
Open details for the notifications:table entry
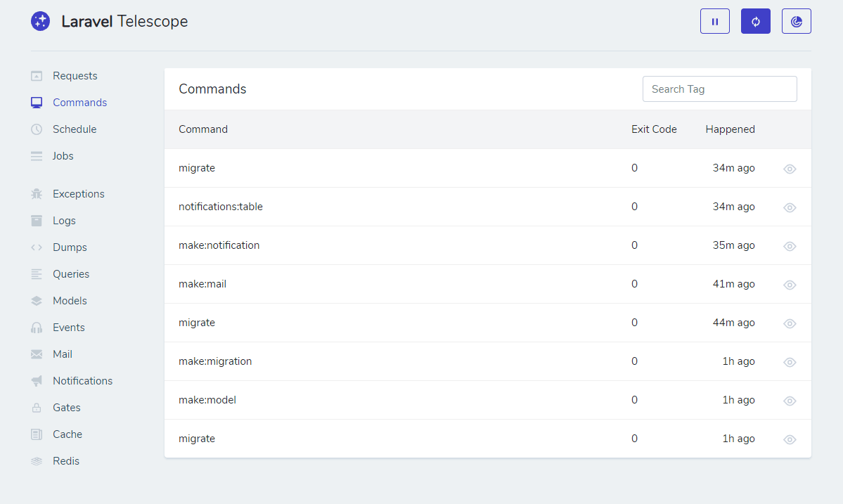pos(790,207)
